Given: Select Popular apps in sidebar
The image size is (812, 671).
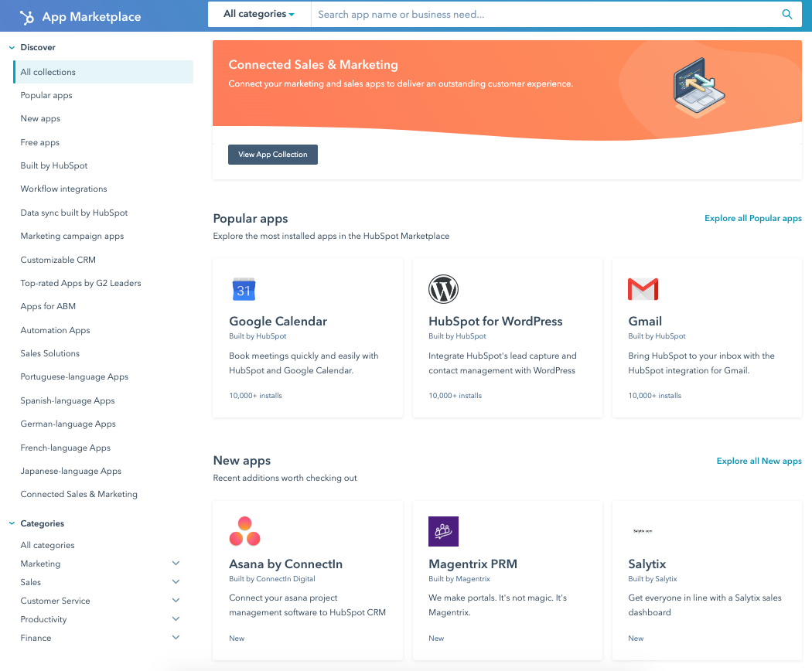Looking at the screenshot, I should (x=46, y=95).
